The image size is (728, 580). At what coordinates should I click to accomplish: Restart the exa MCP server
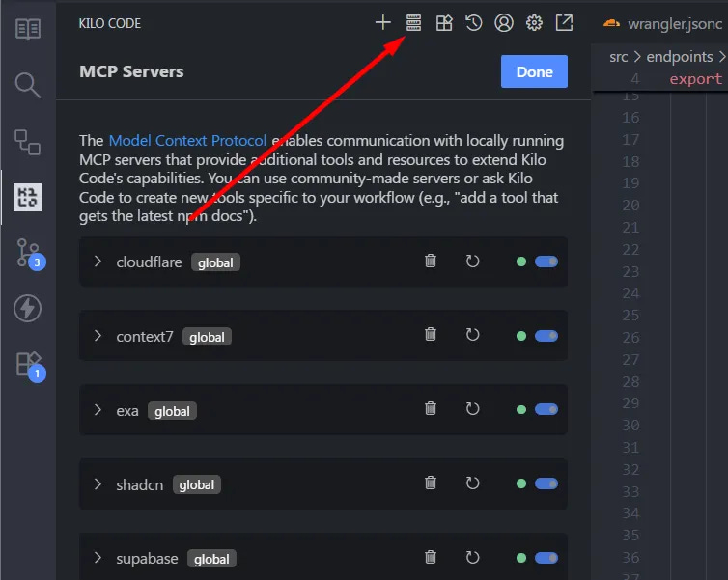(472, 409)
